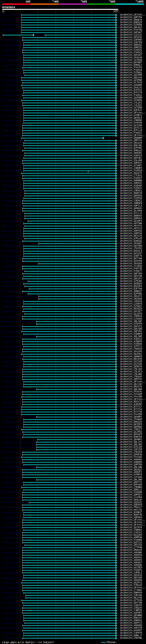Screen dimensions: 146x644
Task: Select hit UniRef100_P35143
Action: [131, 585]
